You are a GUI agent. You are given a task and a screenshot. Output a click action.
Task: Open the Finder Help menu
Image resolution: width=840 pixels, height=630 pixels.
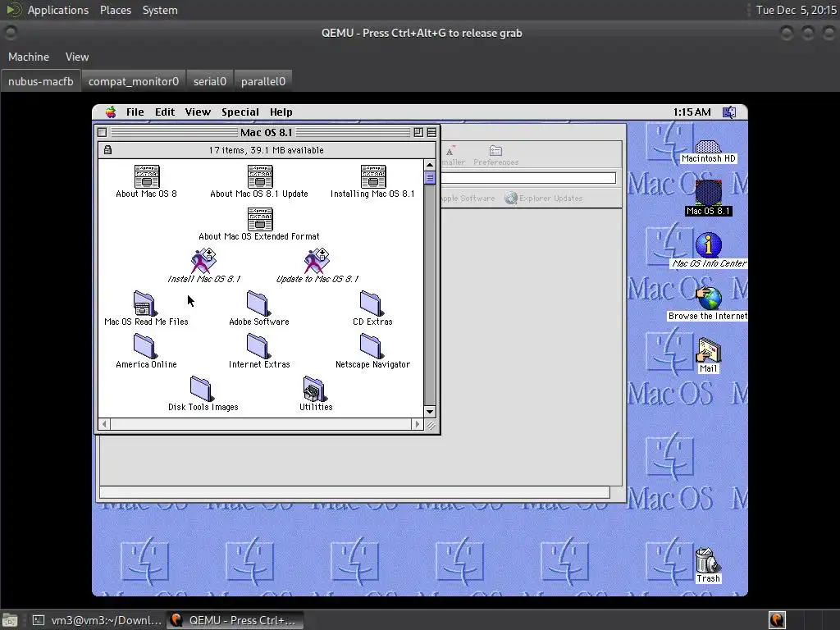pyautogui.click(x=281, y=112)
